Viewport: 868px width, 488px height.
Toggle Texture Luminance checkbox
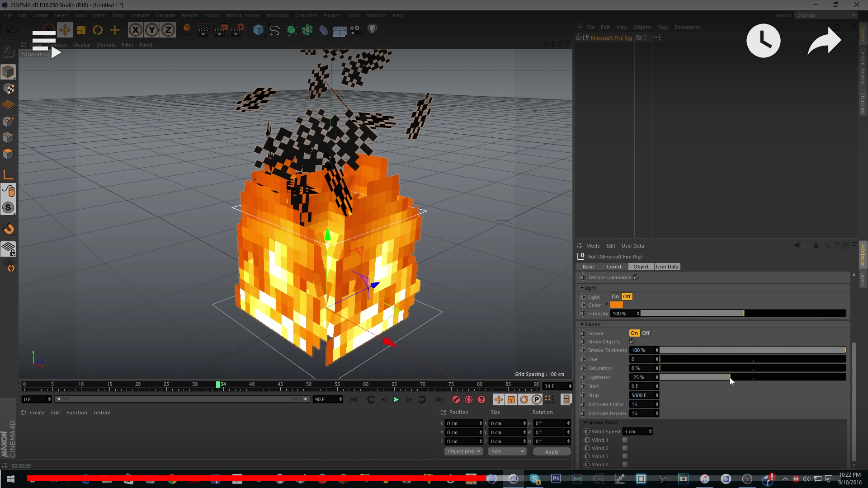[636, 277]
